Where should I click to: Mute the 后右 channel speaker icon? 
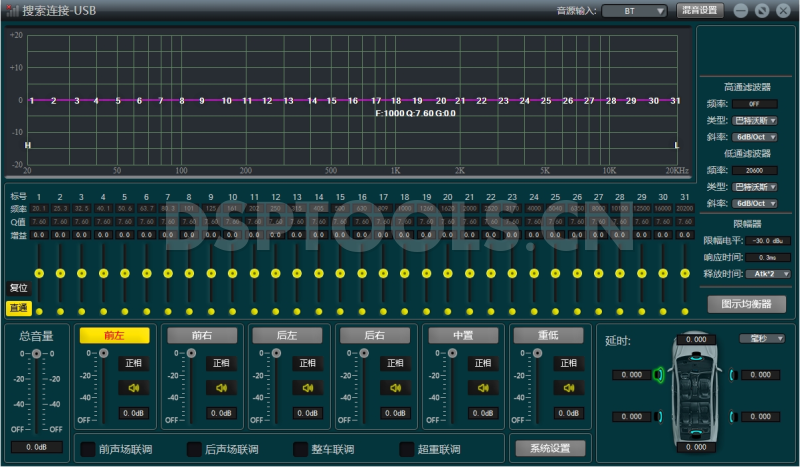[395, 388]
